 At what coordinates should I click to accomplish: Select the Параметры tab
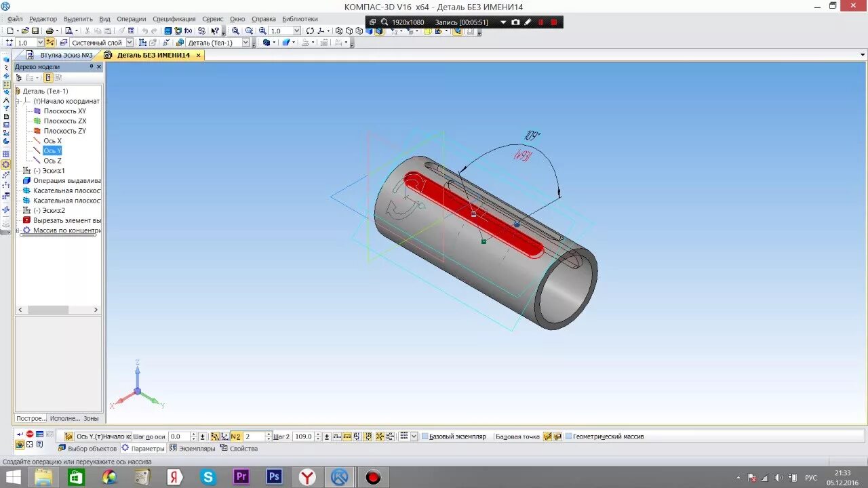click(143, 449)
